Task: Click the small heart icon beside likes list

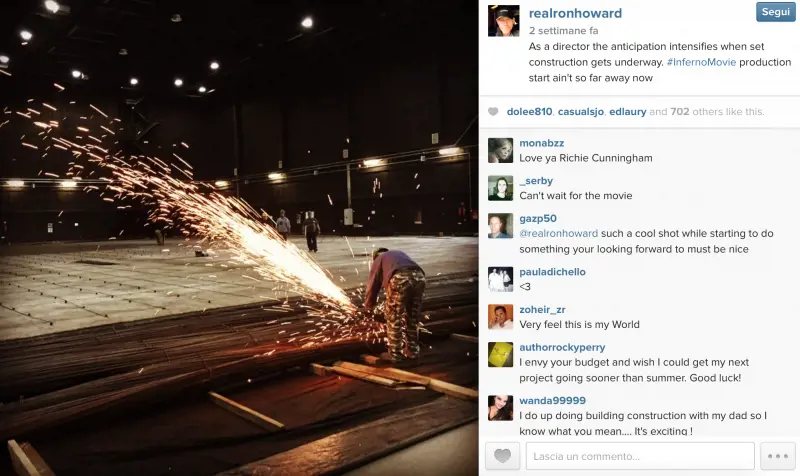Action: click(493, 112)
